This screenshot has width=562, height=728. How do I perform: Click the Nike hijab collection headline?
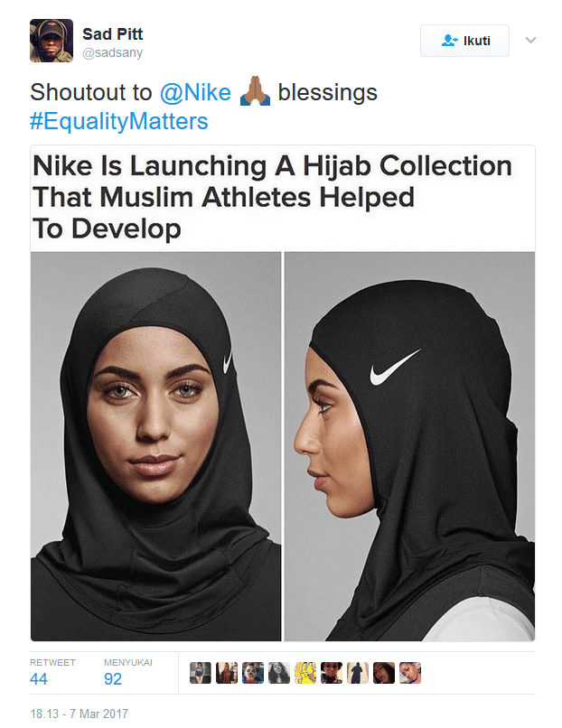271,197
